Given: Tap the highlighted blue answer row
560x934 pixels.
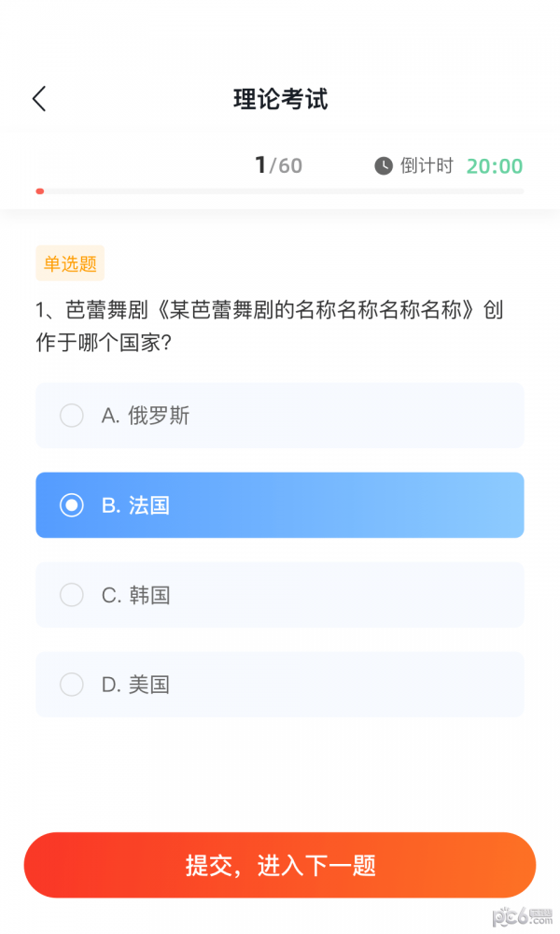Looking at the screenshot, I should [280, 505].
